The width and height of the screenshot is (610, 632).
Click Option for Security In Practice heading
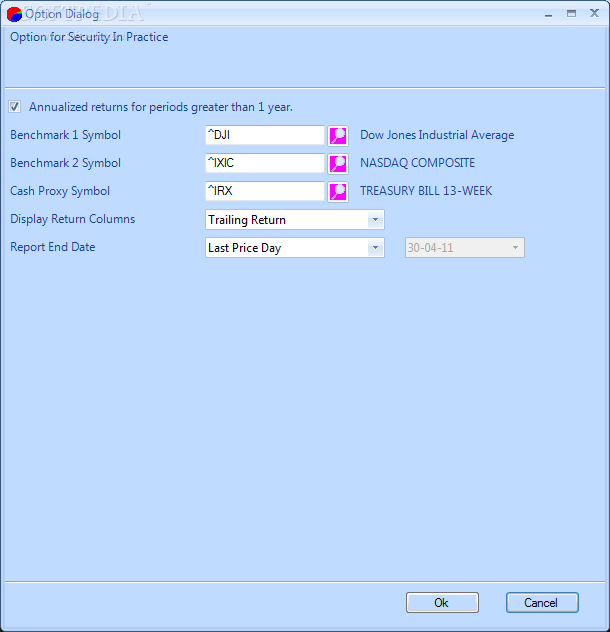tap(89, 37)
